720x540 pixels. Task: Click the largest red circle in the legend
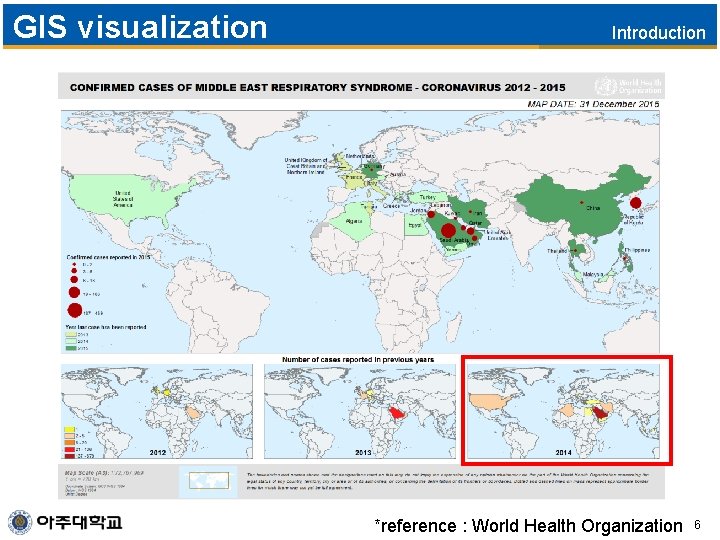click(75, 310)
